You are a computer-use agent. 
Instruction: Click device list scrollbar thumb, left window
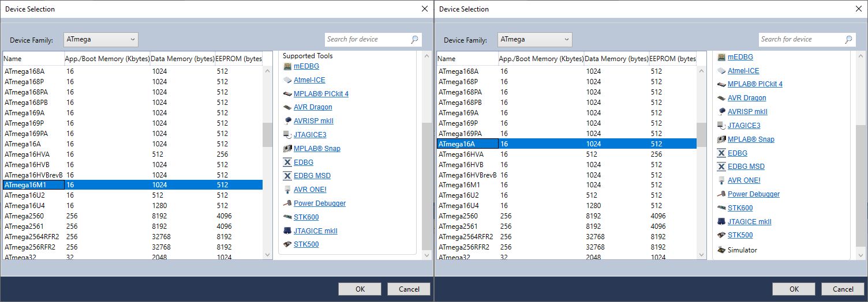(267, 135)
